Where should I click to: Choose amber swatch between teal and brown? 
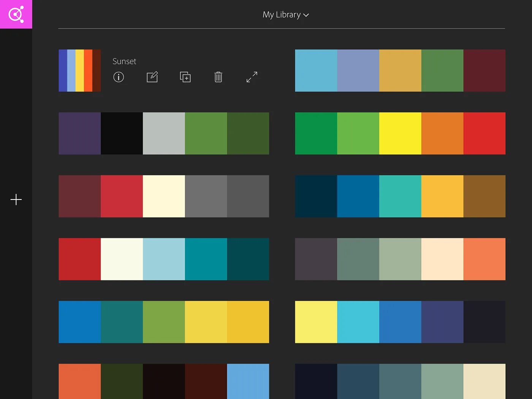tap(442, 196)
